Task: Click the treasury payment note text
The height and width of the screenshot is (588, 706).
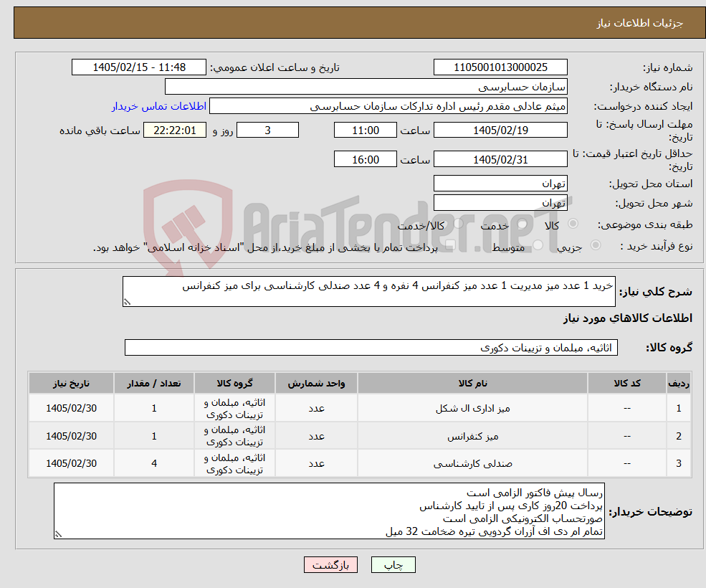Action: pos(265,247)
